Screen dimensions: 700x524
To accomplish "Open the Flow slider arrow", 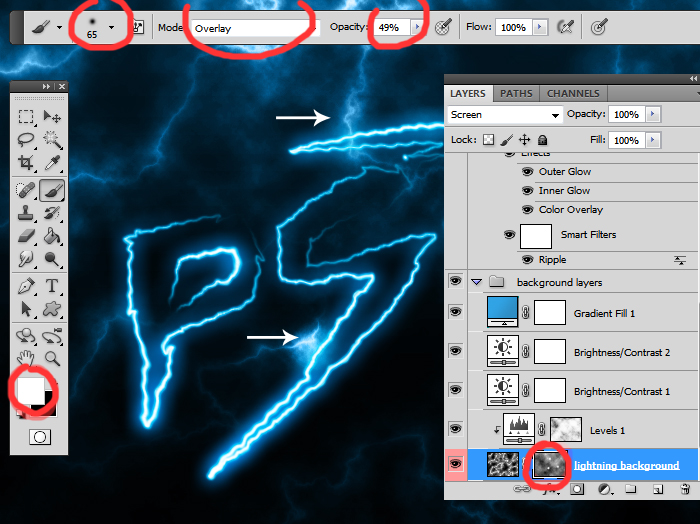I will 539,27.
